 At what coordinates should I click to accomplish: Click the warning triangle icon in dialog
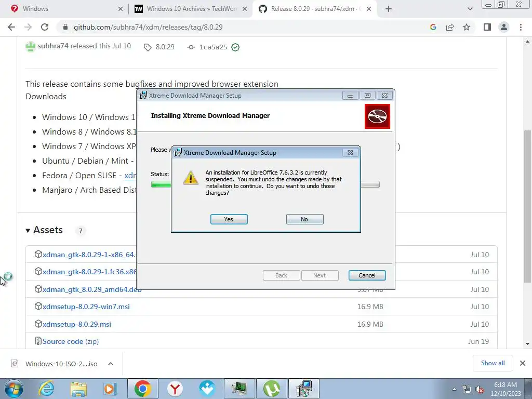(191, 178)
